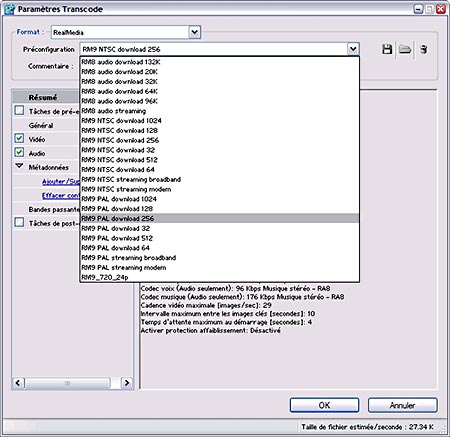This screenshot has width=450, height=437.
Task: Click right arrow of sidebar horizontal scrollbar
Action: [126, 383]
